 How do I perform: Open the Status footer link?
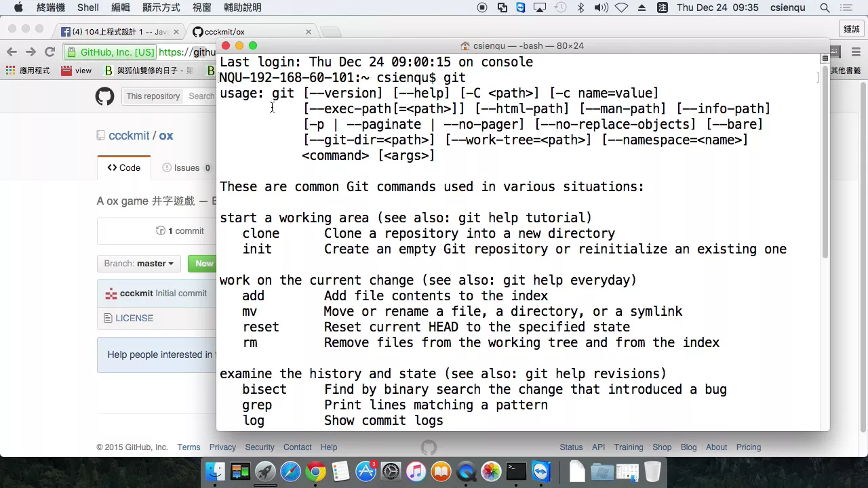pos(571,447)
